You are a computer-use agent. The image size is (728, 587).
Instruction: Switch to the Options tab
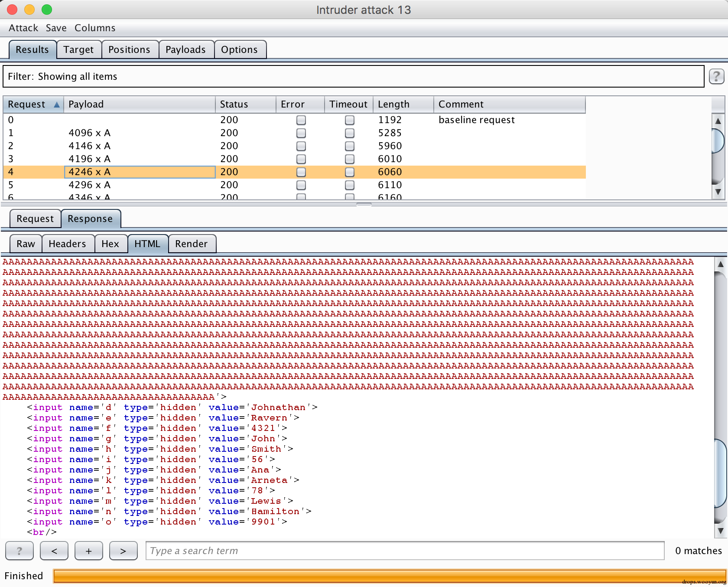pyautogui.click(x=240, y=49)
